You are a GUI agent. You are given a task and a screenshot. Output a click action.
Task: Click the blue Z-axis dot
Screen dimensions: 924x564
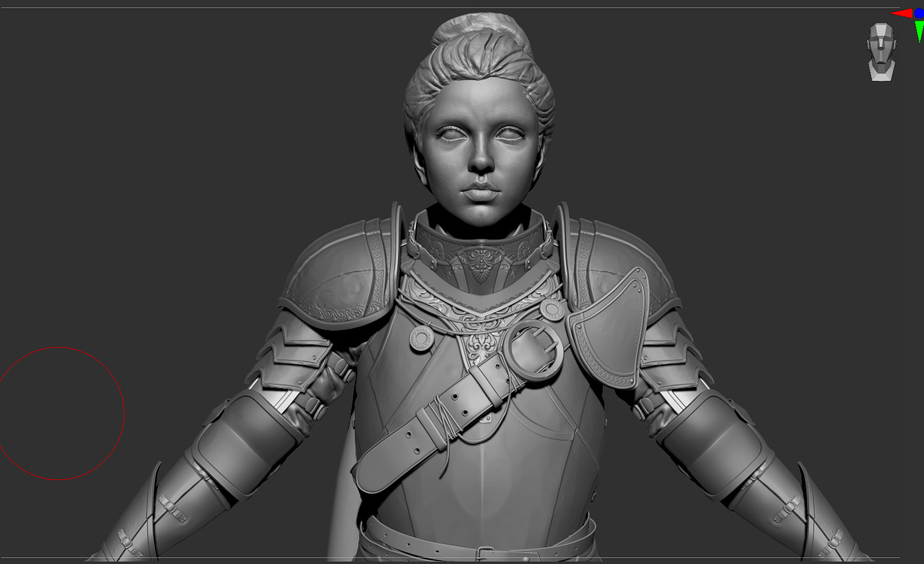pos(919,13)
